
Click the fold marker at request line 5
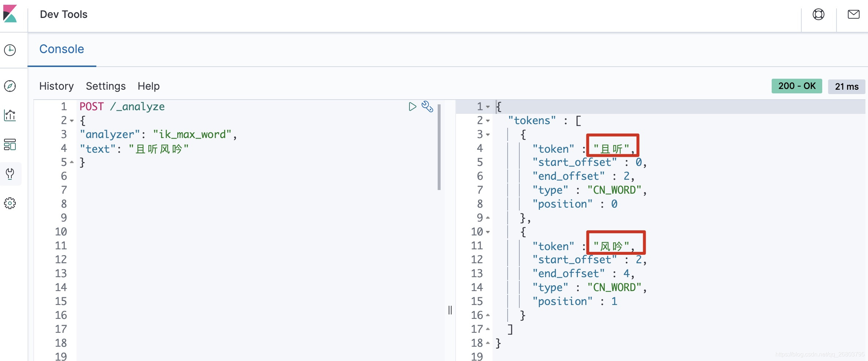[x=72, y=162]
